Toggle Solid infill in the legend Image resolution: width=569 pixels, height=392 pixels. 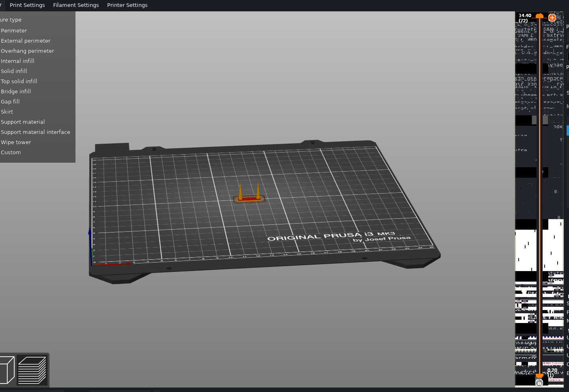[x=14, y=71]
